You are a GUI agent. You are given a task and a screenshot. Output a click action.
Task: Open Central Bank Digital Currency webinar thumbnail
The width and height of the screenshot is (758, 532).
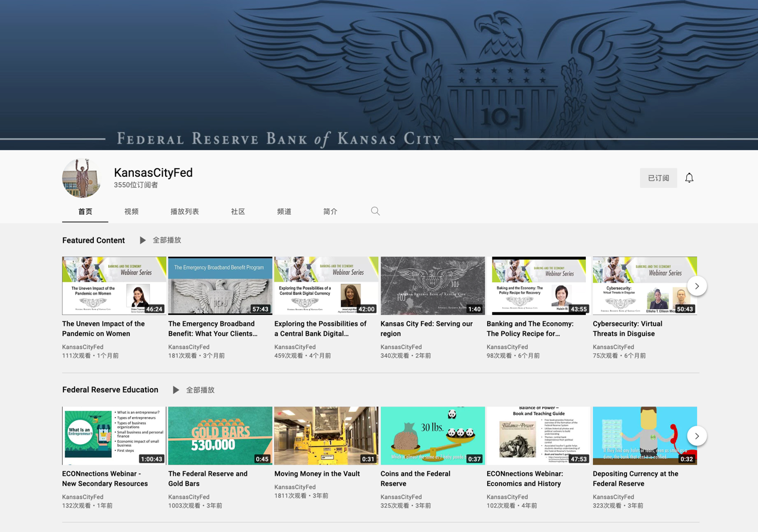[326, 286]
